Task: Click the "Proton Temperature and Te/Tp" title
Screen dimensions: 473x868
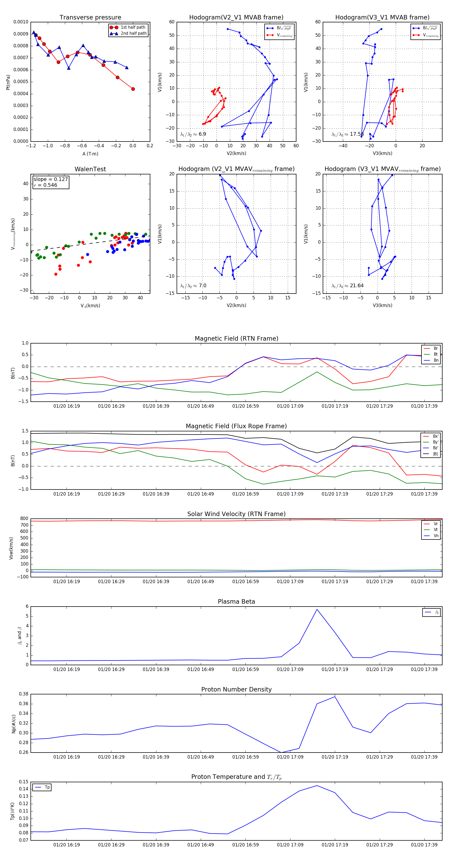Action: pyautogui.click(x=236, y=777)
